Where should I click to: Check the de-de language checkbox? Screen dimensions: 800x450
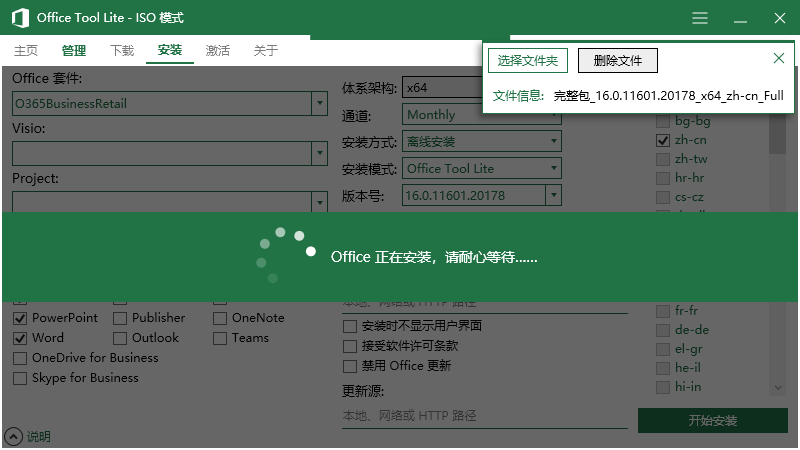click(x=663, y=330)
